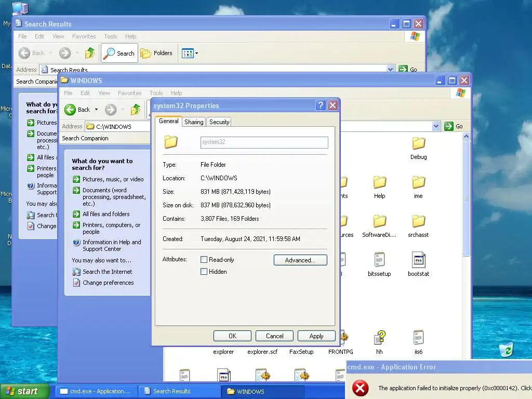Click the Search toolbar button in Search Results
532x399 pixels.
click(119, 53)
